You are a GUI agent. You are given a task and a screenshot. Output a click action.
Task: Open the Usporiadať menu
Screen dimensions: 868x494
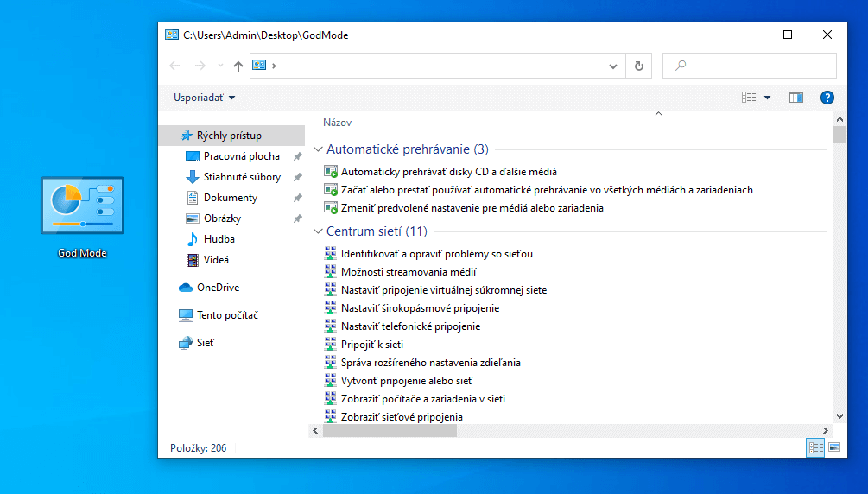[x=204, y=98]
